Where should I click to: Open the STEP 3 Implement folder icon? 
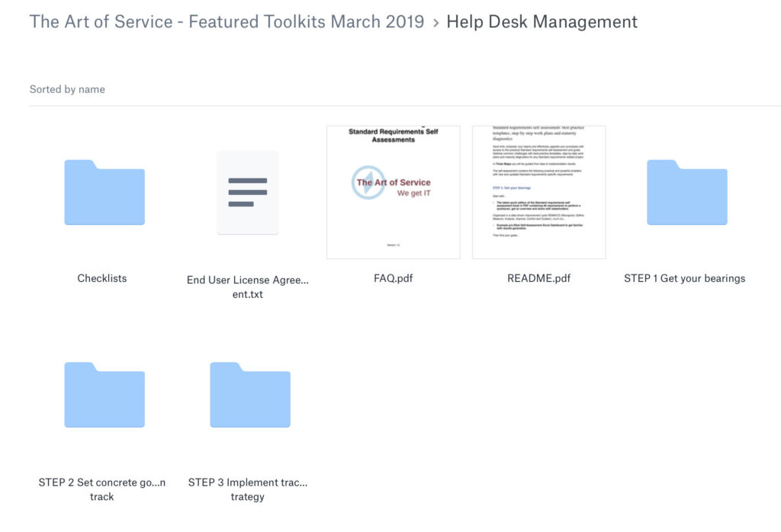(250, 395)
